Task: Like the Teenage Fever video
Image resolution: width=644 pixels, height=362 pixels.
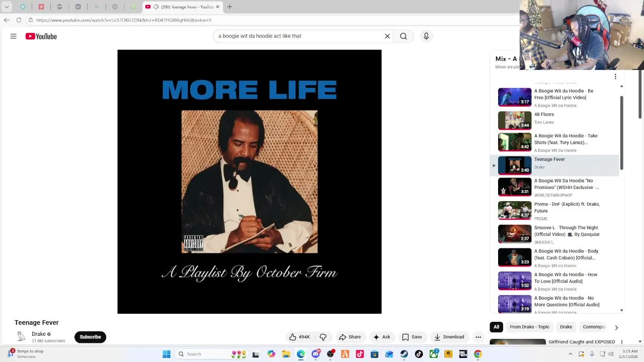Action: pos(299,337)
